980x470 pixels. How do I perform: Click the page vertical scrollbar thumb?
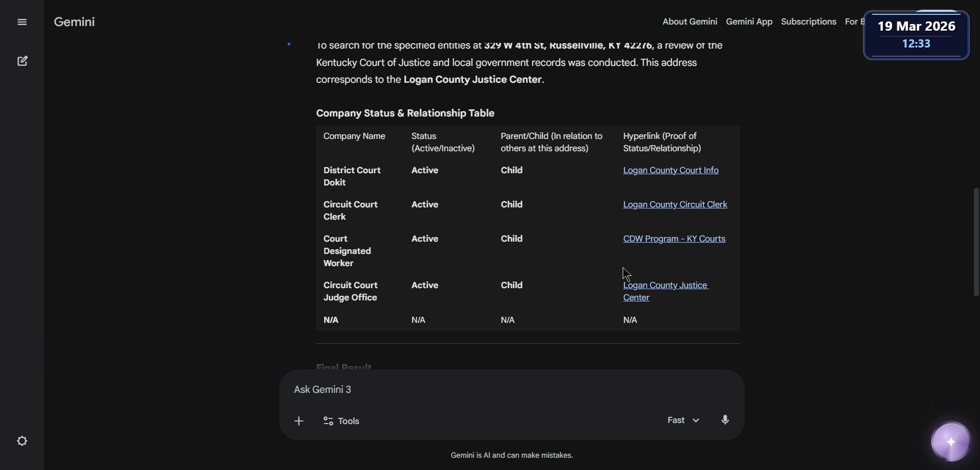(976, 242)
